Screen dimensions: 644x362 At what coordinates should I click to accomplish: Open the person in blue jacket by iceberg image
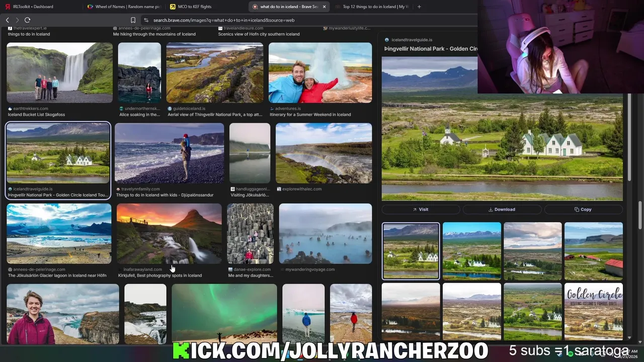point(303,314)
